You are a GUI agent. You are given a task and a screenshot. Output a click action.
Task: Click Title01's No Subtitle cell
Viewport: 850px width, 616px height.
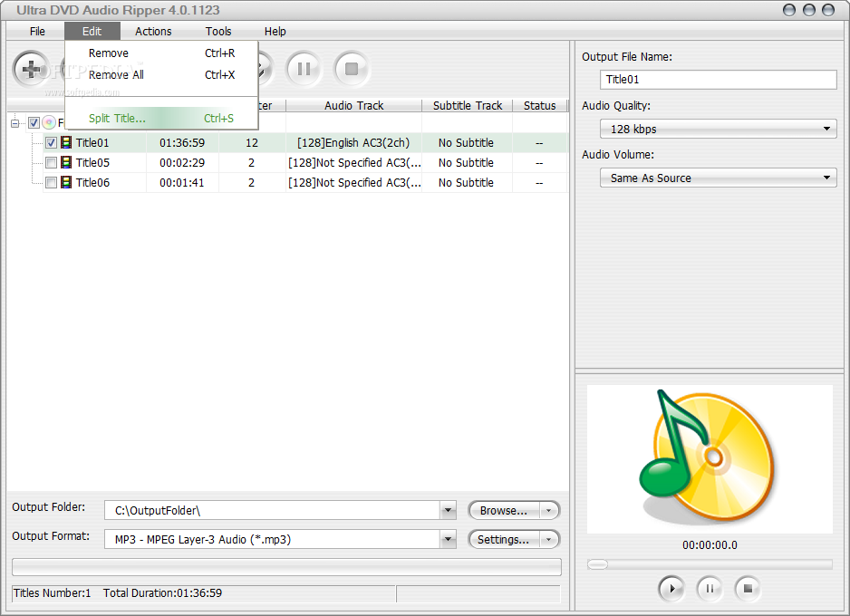[x=466, y=143]
